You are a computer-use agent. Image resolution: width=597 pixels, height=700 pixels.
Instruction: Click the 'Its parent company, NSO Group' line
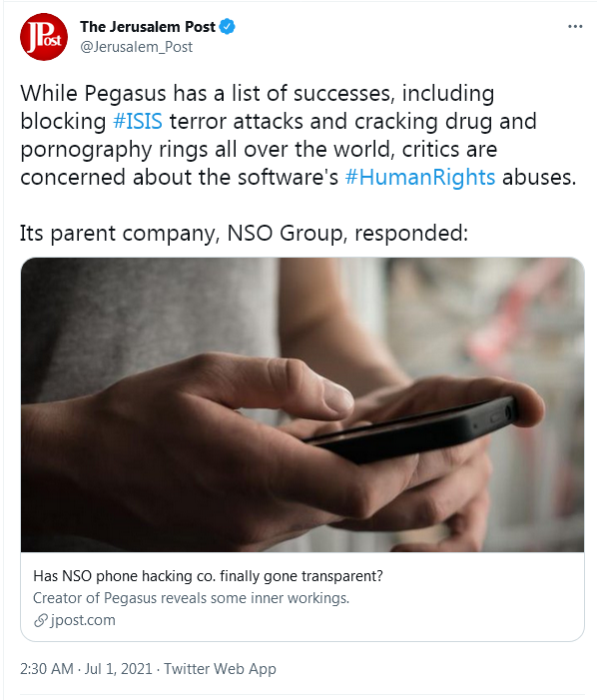tap(244, 233)
